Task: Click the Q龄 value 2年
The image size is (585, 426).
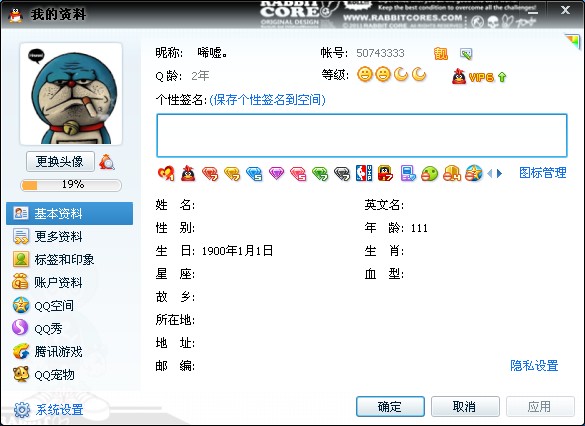Action: [200, 76]
